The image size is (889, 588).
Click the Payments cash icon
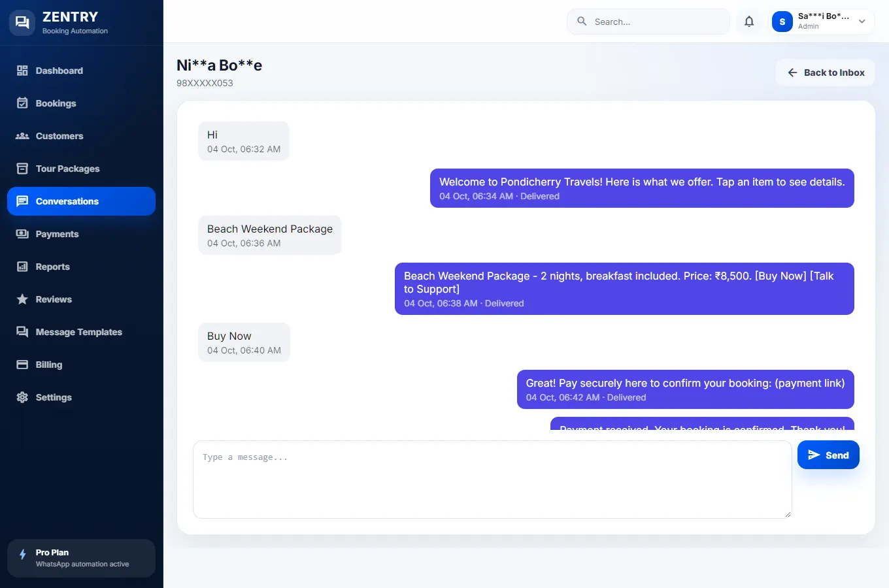pyautogui.click(x=22, y=234)
